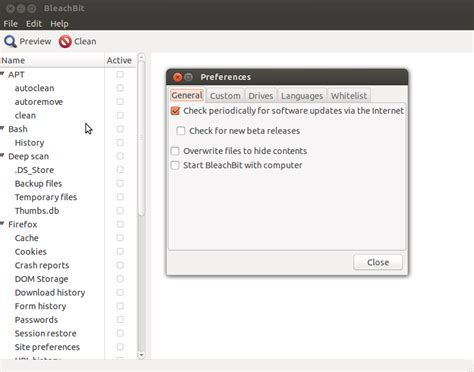Screen dimensions: 474x372
Task: Click the Close button in Preferences
Action: pyautogui.click(x=378, y=262)
